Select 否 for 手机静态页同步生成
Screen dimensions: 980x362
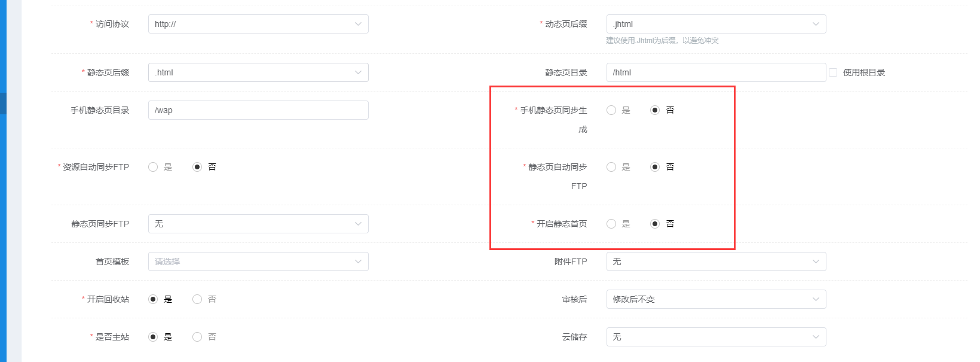click(x=655, y=110)
